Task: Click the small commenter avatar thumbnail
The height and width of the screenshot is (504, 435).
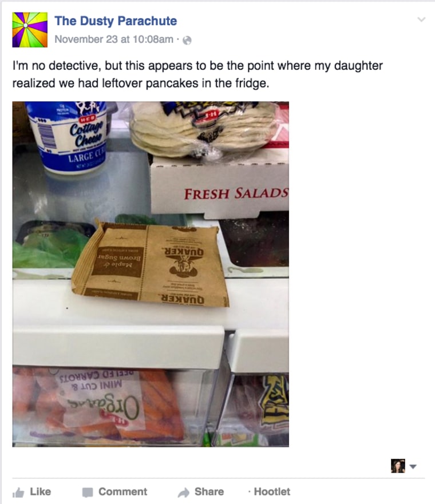Action: point(398,466)
